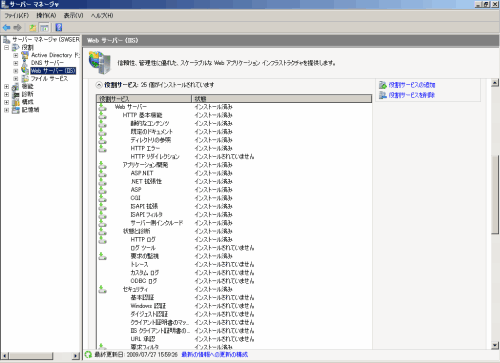Viewport: 500px width, 363px height.
Task: Click tree pane horizontal scrollbar right arrow
Action: coord(76,356)
